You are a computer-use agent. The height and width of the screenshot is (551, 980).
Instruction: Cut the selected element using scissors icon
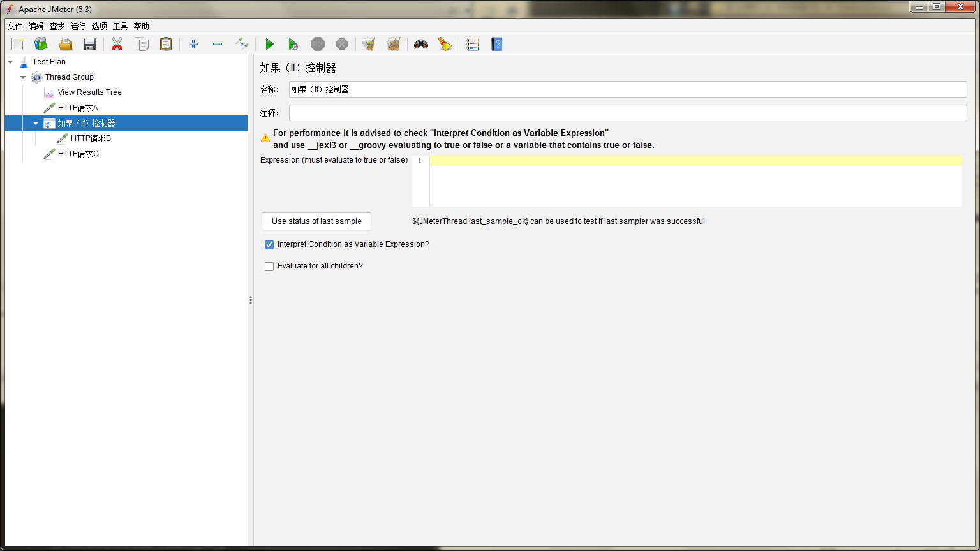click(x=117, y=44)
